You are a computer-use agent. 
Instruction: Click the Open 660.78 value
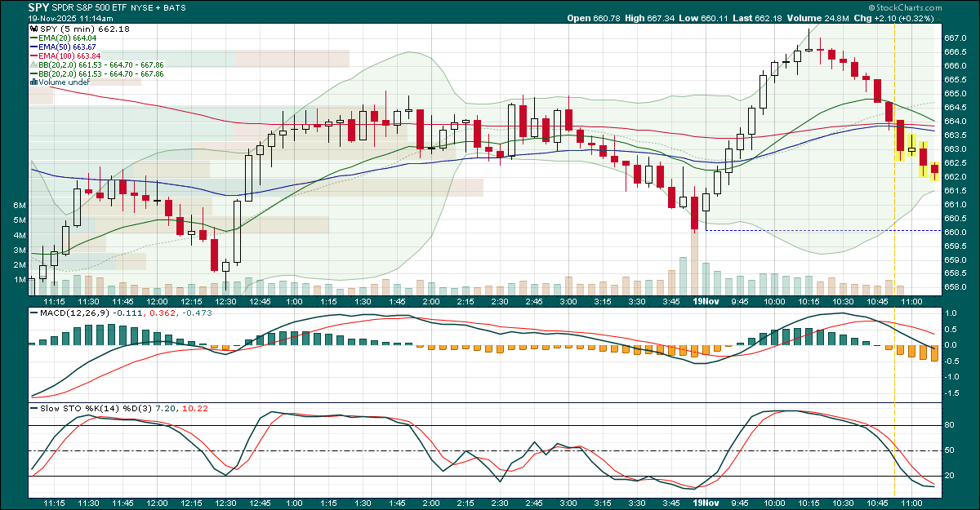pyautogui.click(x=595, y=17)
